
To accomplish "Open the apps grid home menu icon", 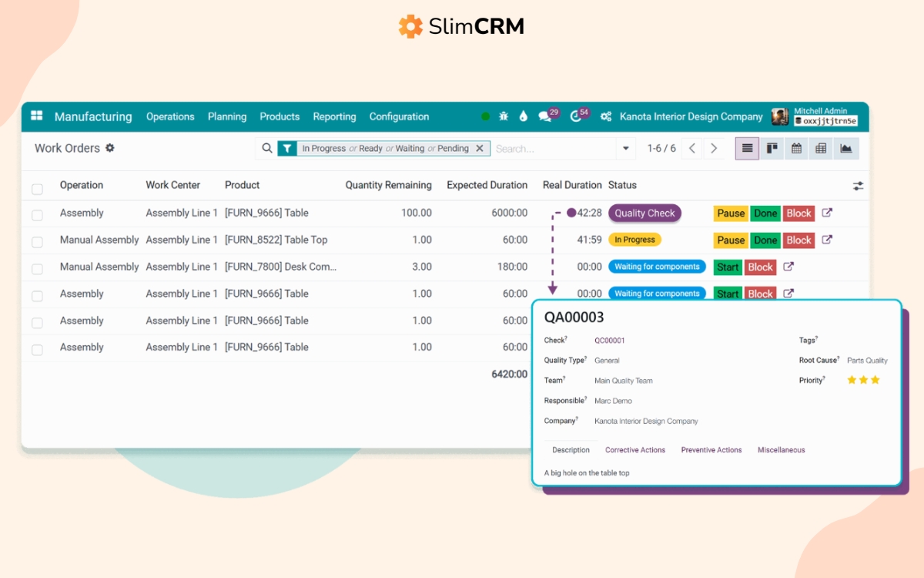I will coord(37,116).
